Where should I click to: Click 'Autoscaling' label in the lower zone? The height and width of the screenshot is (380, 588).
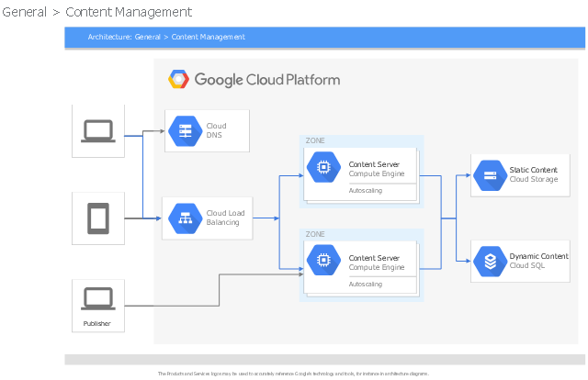pos(366,284)
